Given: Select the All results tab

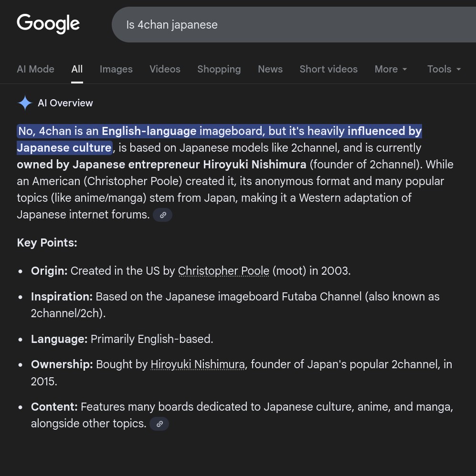Looking at the screenshot, I should [77, 69].
